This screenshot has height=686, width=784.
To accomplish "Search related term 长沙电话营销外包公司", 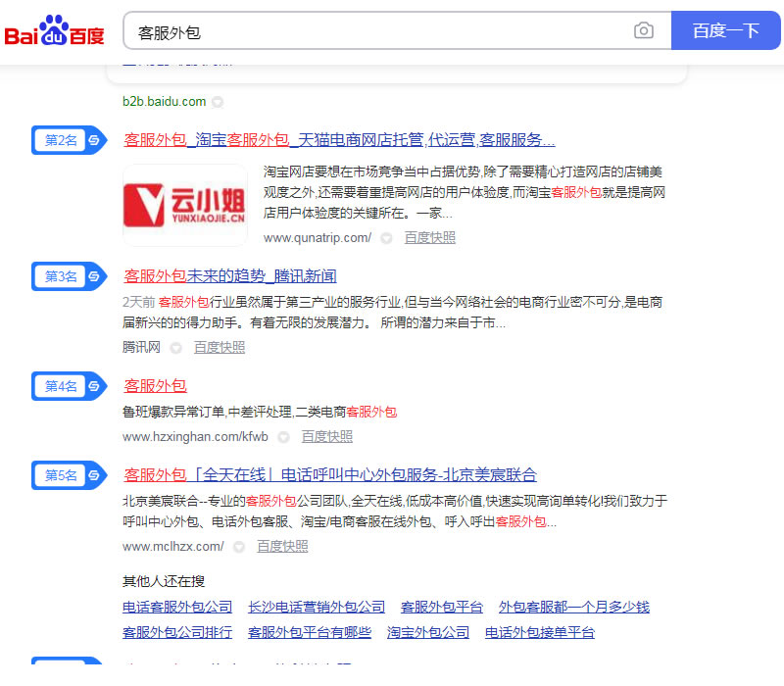I will click(317, 607).
